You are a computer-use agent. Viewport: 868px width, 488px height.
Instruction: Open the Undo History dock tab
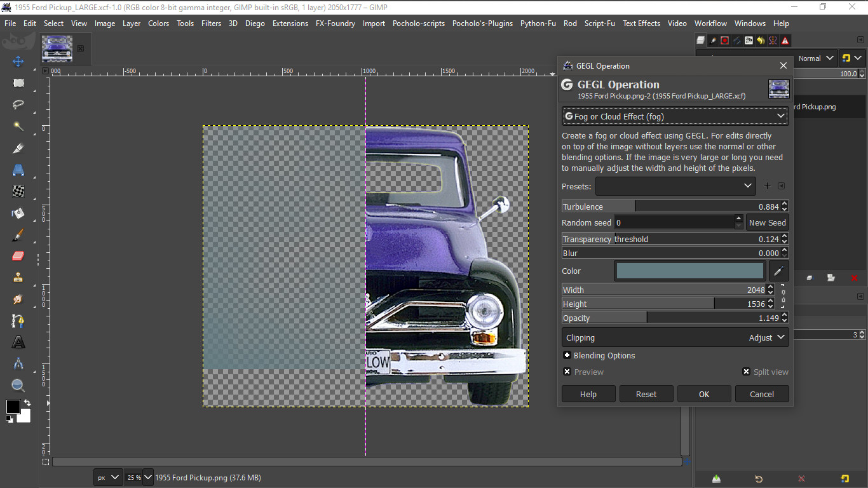pyautogui.click(x=761, y=41)
